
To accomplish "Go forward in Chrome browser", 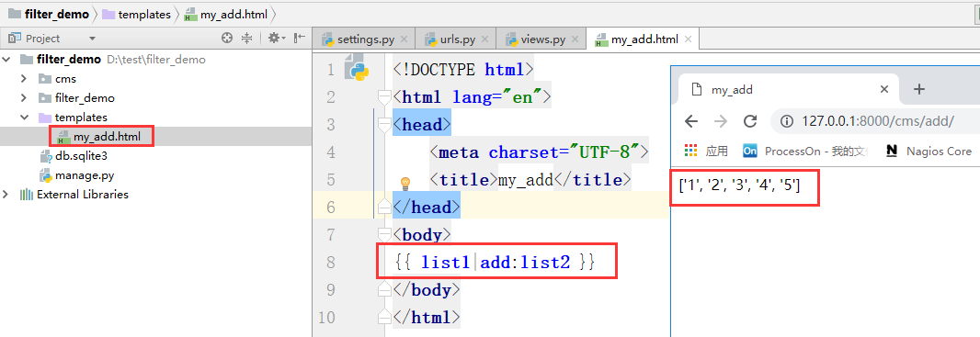I will [721, 121].
